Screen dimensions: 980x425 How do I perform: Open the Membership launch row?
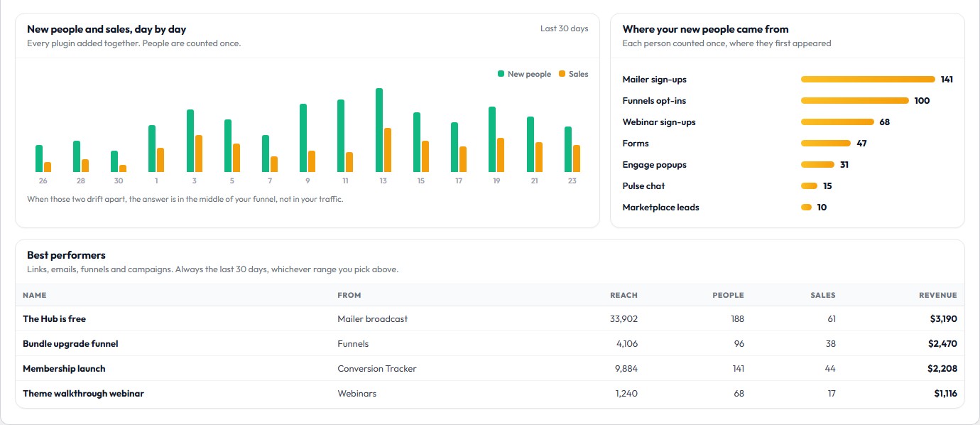click(x=490, y=369)
